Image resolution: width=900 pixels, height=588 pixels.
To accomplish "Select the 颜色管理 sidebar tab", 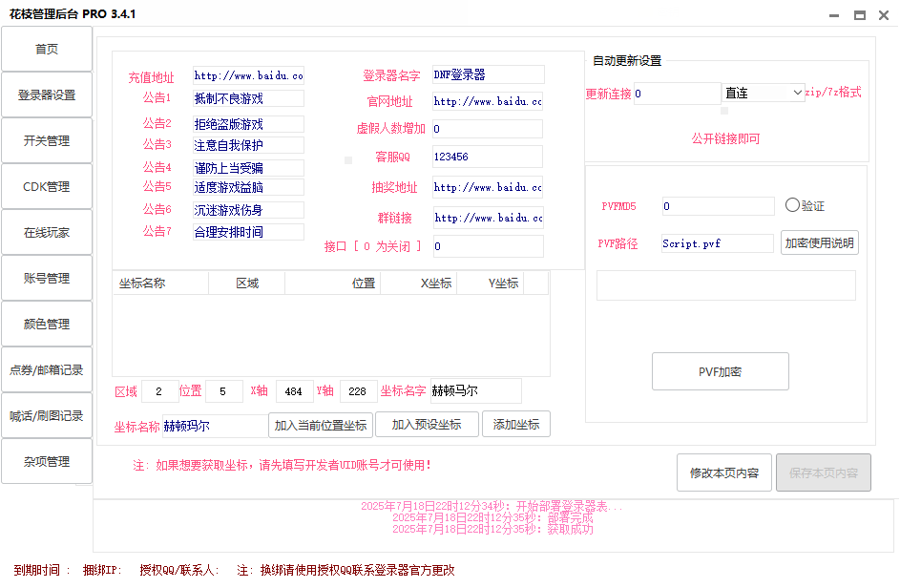I will pos(47,325).
